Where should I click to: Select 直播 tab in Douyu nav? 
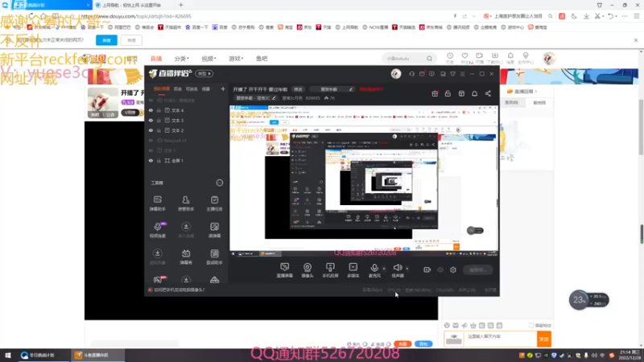156,59
